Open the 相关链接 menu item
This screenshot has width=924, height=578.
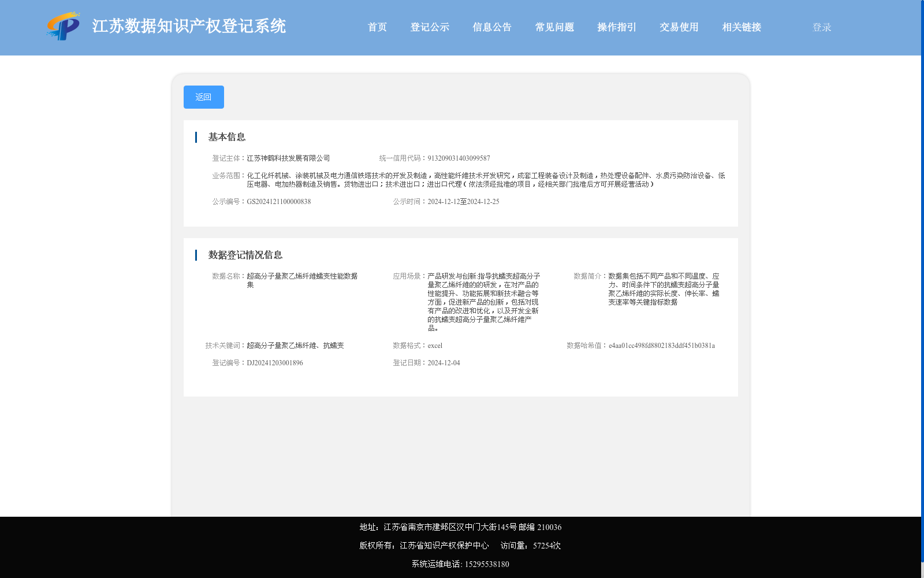(x=742, y=27)
